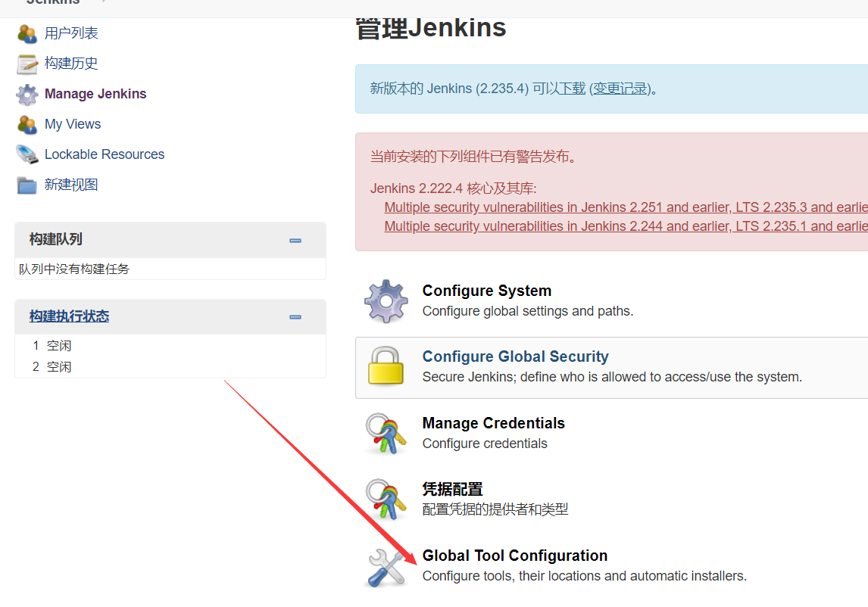Image resolution: width=868 pixels, height=607 pixels.
Task: Click 配置凭据的提供者和类型 description text
Action: 495,509
